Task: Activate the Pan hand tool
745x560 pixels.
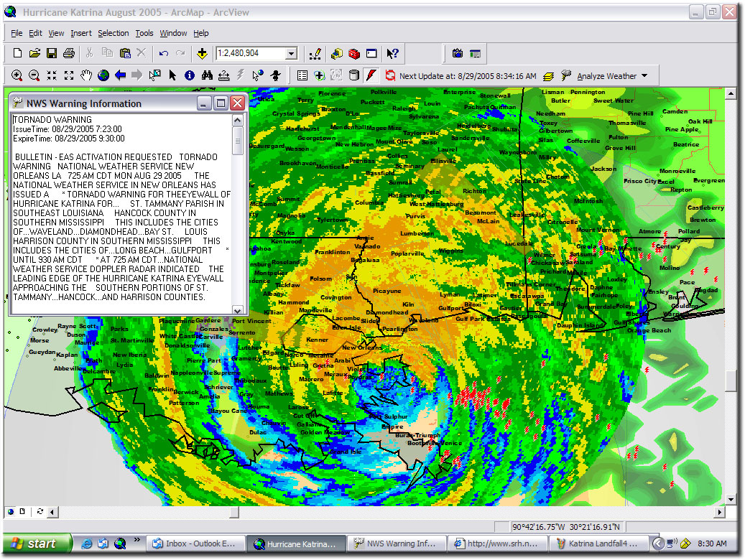Action: pos(86,75)
